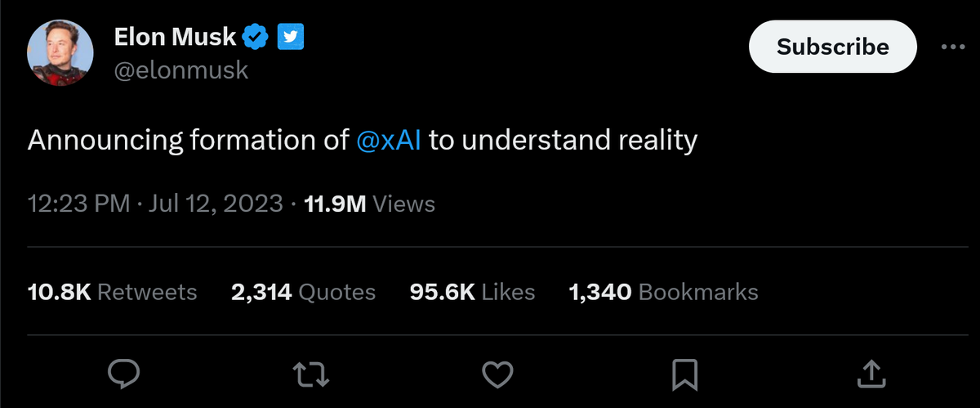
Task: Click the tweet text about understanding reality
Action: point(363,141)
